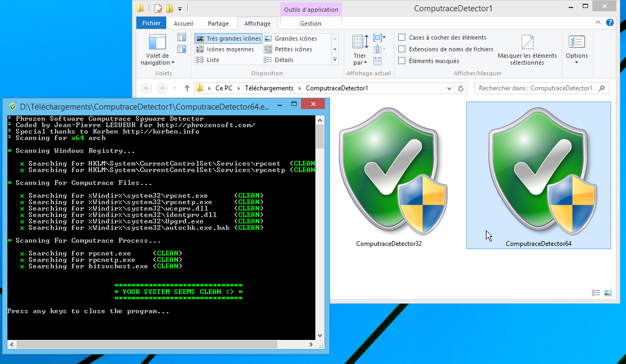Click the Quick Access new folder icon

169,8
